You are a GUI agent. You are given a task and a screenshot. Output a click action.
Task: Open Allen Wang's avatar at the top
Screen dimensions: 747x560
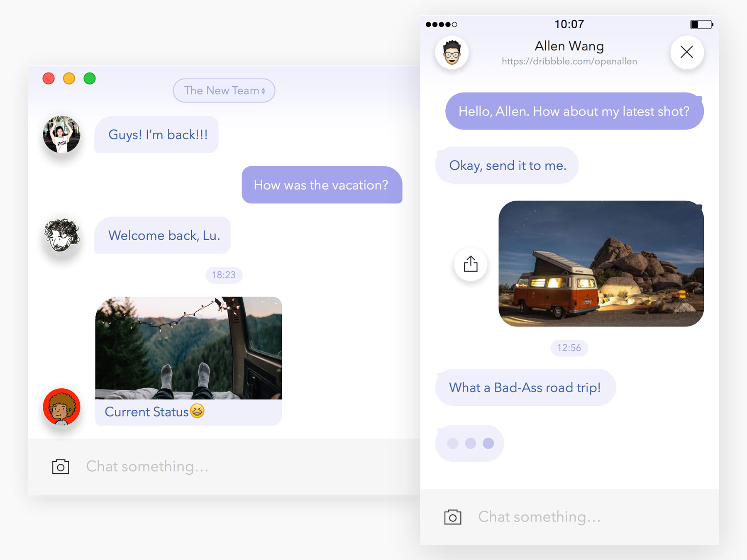coord(452,53)
